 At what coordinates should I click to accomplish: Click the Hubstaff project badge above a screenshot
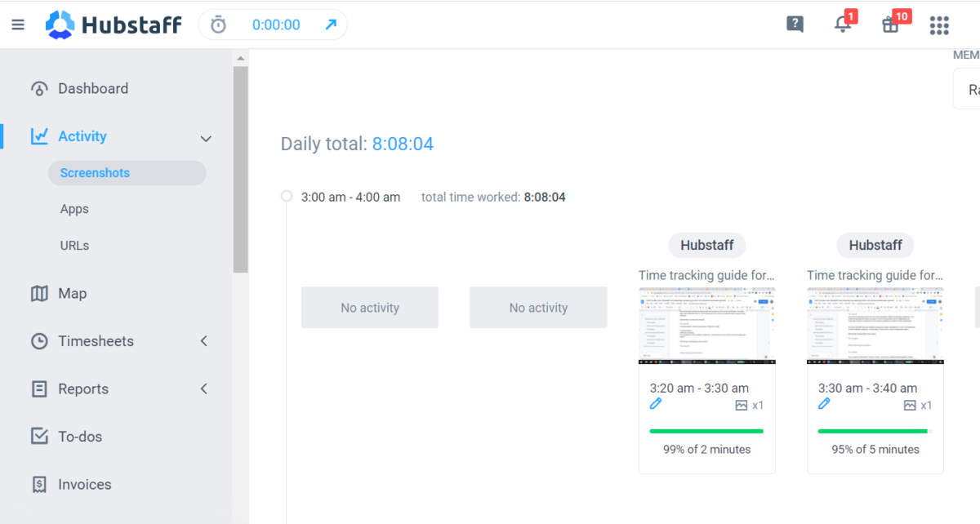click(x=706, y=245)
